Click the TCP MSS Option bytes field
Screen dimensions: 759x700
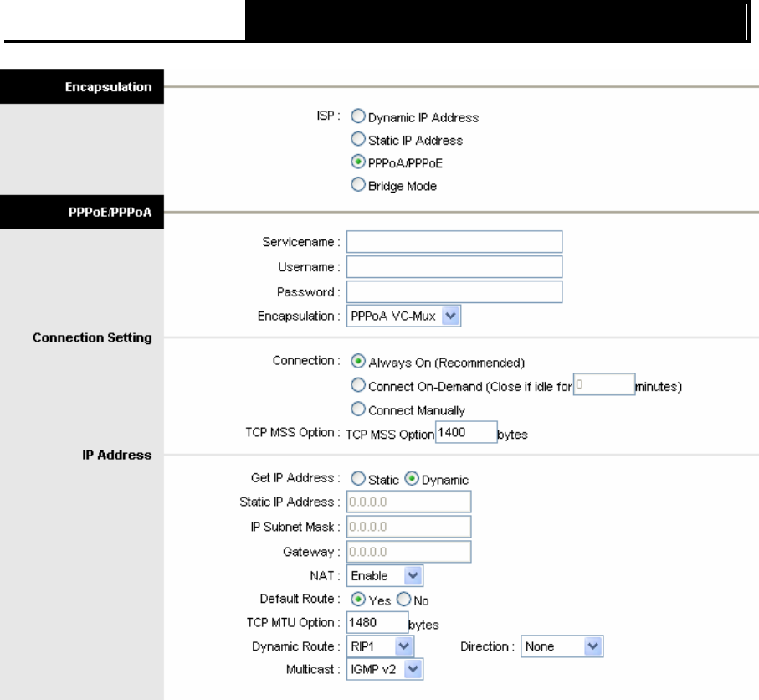point(466,432)
